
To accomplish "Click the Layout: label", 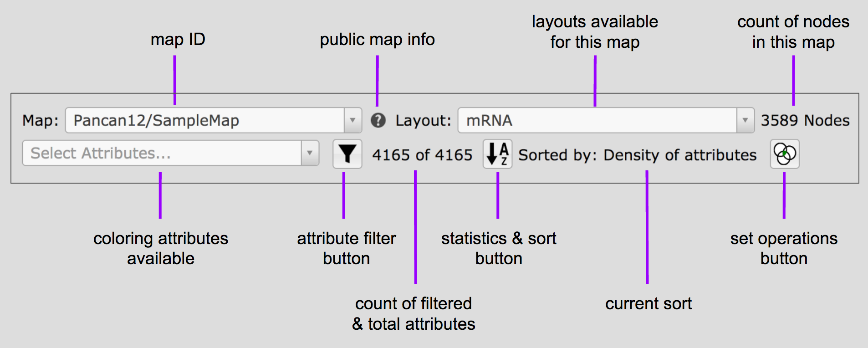I will [423, 120].
